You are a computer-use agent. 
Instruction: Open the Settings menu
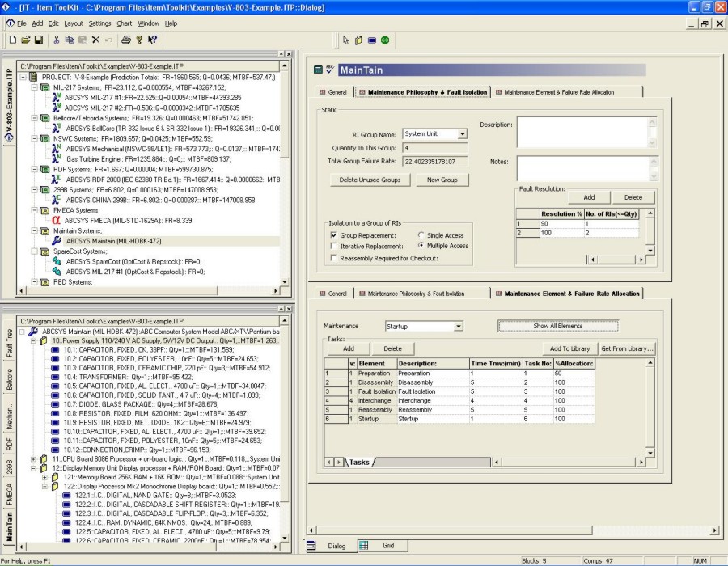coord(99,23)
